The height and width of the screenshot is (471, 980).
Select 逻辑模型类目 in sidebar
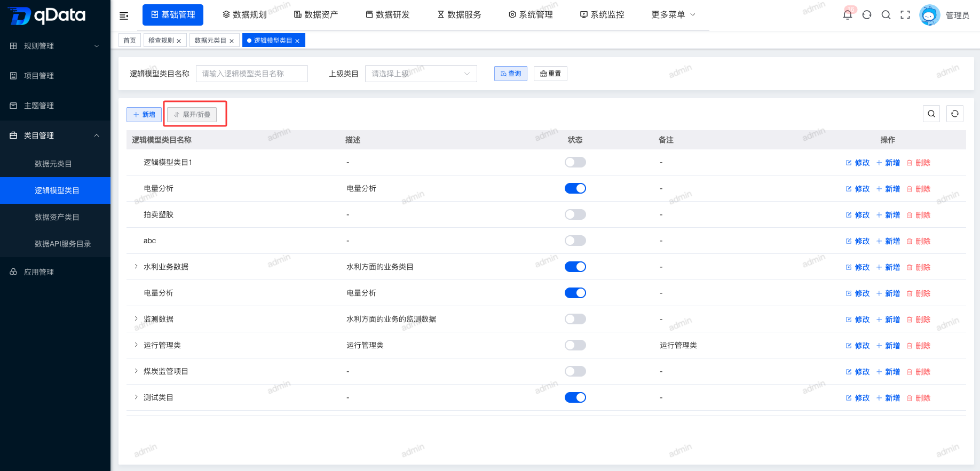pyautogui.click(x=55, y=190)
